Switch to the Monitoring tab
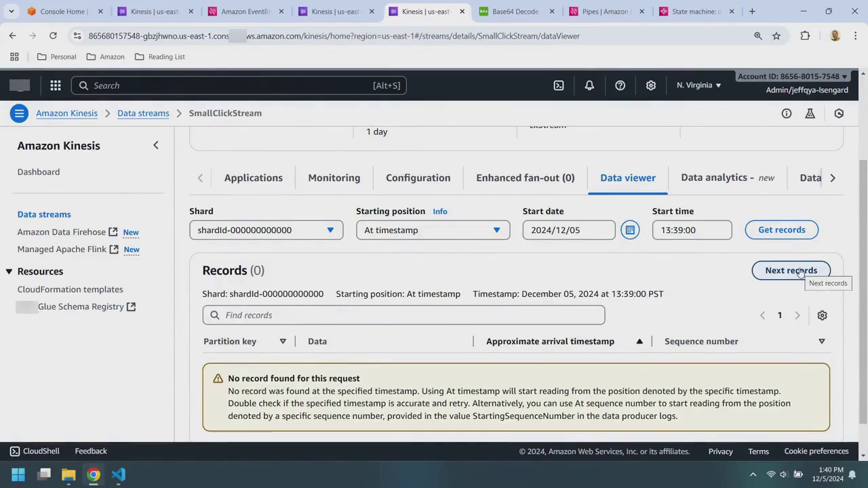 tap(334, 178)
